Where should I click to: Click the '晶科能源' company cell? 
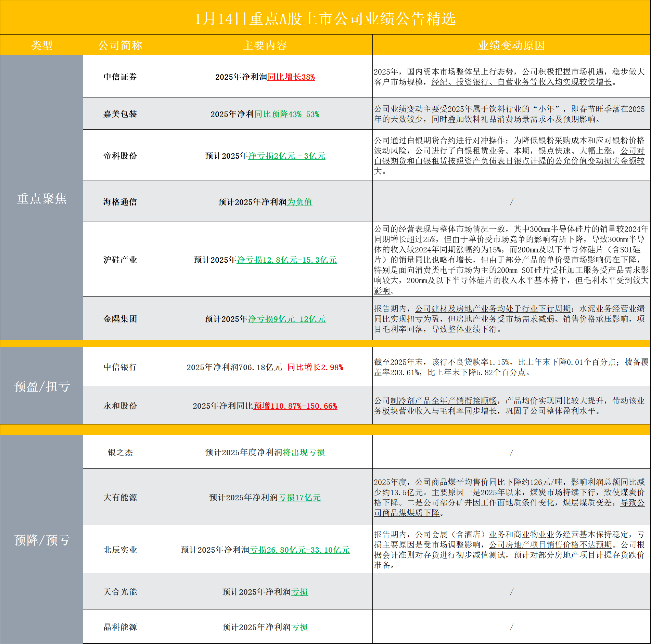pos(120,627)
